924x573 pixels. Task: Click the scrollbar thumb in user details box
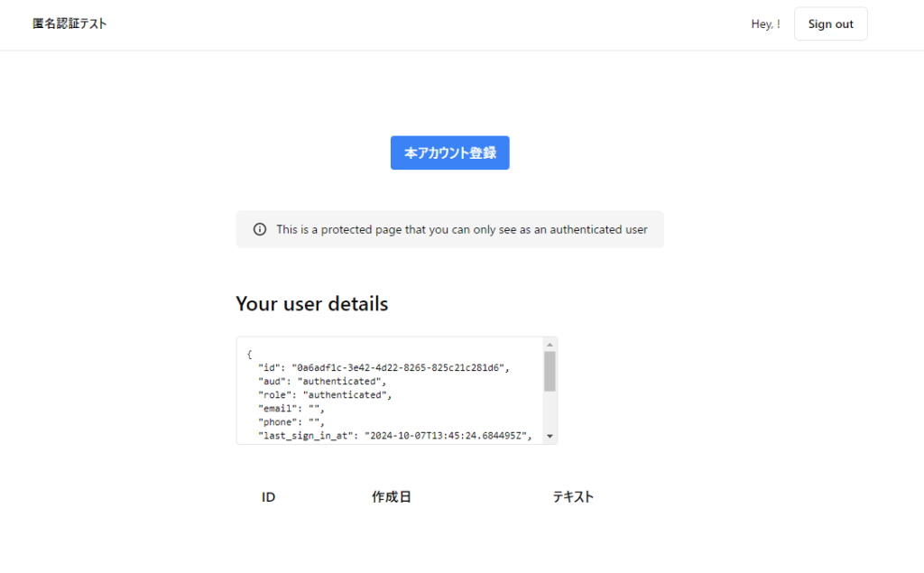point(550,371)
